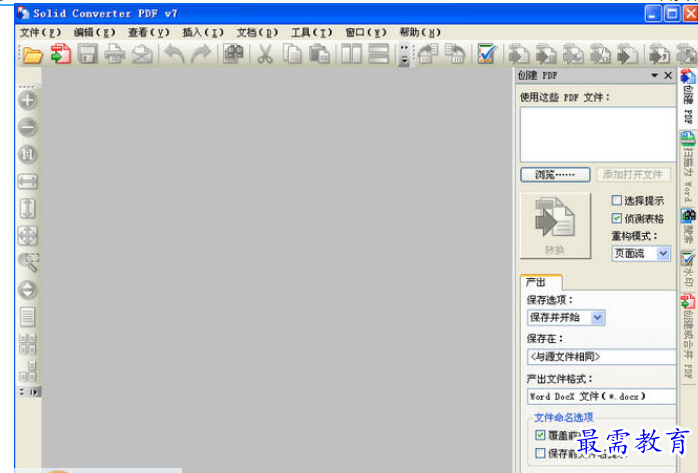Open the 创建 PDF panel header dropdown arrow
Screen dimensions: 698x473
[x=654, y=75]
